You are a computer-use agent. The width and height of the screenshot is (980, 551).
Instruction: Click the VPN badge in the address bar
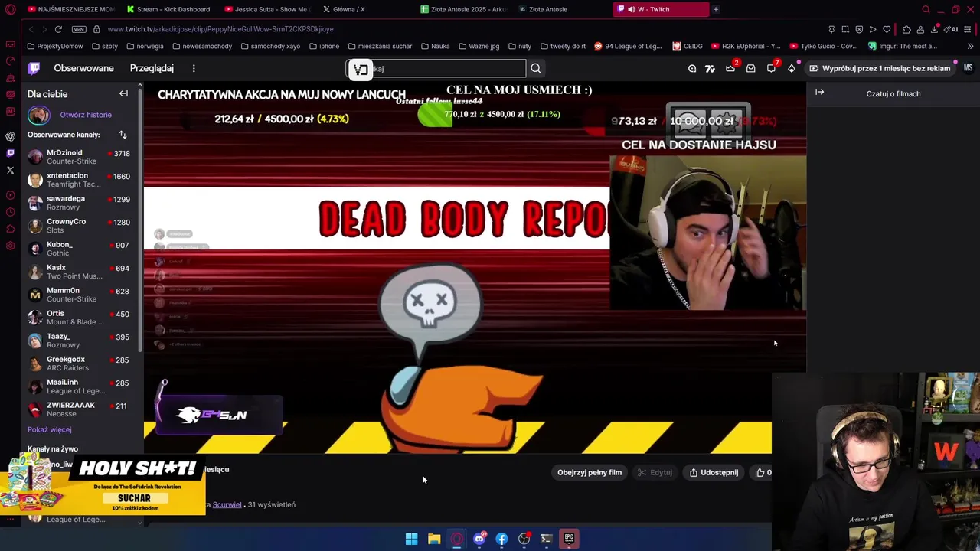tap(79, 29)
